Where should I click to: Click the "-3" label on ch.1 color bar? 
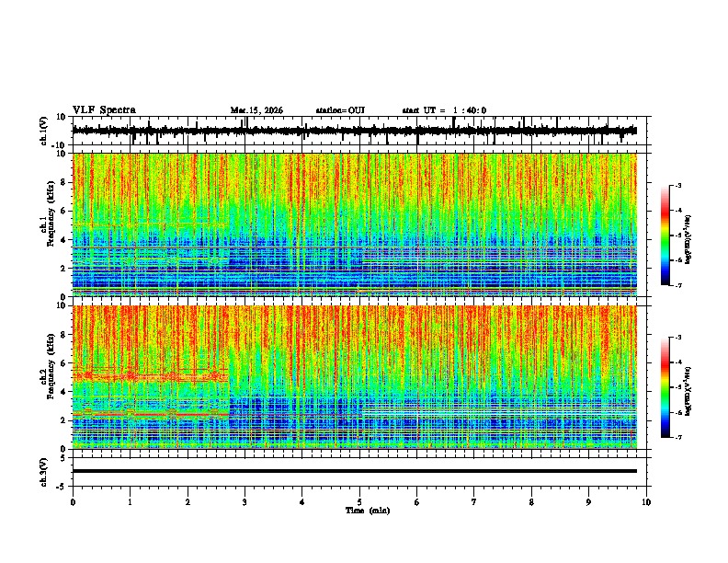[677, 185]
